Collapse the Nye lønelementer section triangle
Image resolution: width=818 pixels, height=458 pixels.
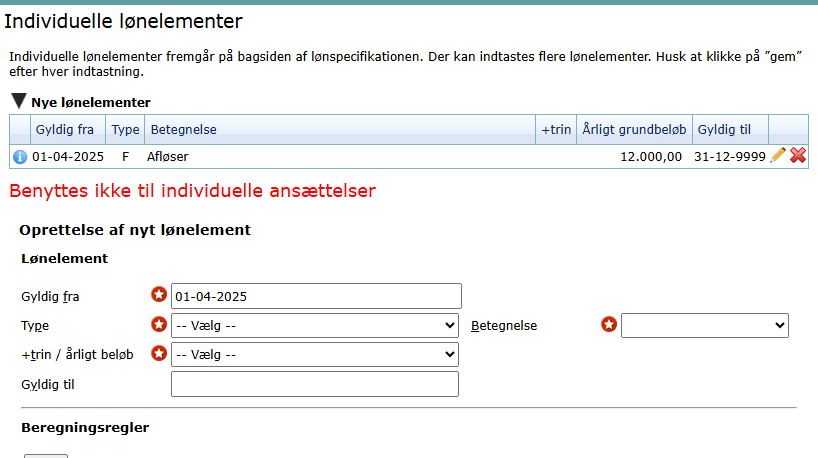[19, 101]
